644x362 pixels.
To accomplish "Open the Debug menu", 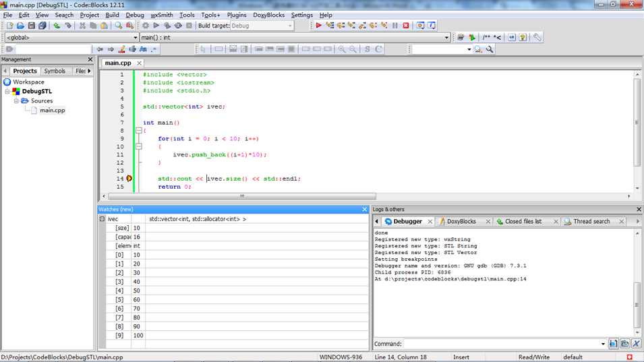I will (x=135, y=15).
